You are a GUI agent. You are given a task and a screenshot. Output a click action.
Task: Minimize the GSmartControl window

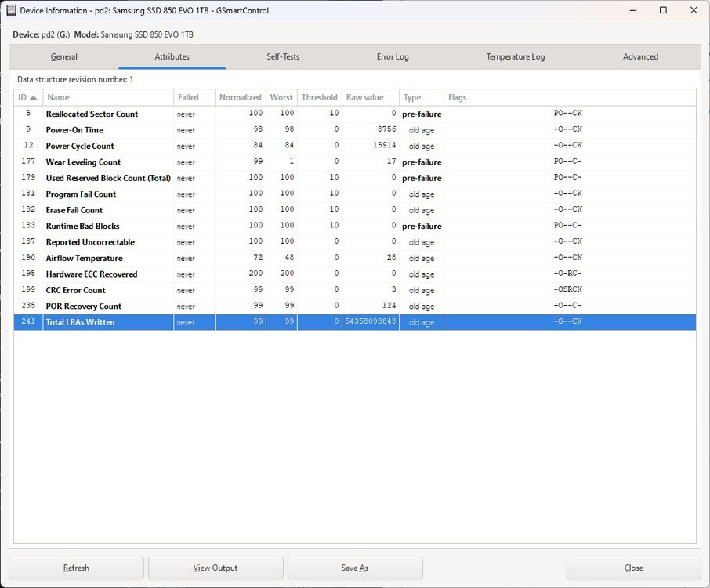click(x=633, y=10)
